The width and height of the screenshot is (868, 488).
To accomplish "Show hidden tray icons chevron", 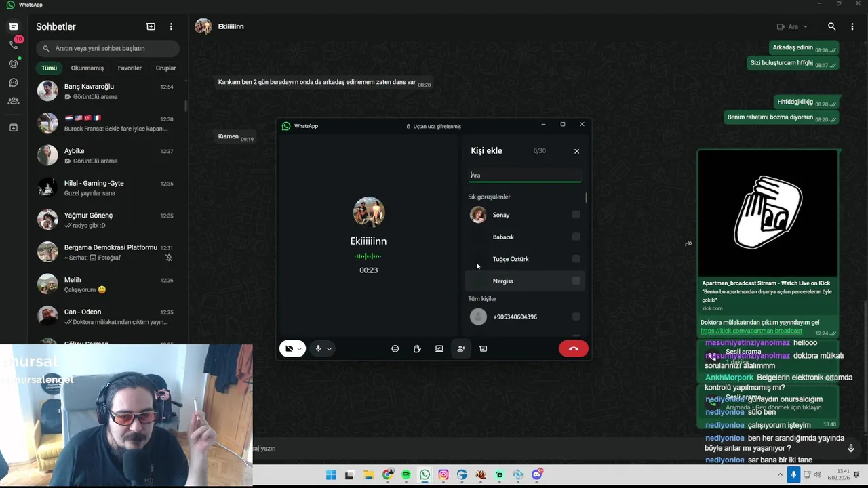I will (780, 475).
